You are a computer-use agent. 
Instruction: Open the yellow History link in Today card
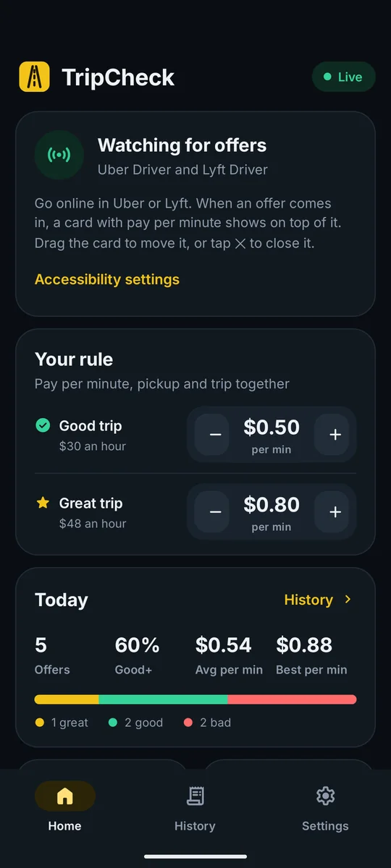point(308,600)
